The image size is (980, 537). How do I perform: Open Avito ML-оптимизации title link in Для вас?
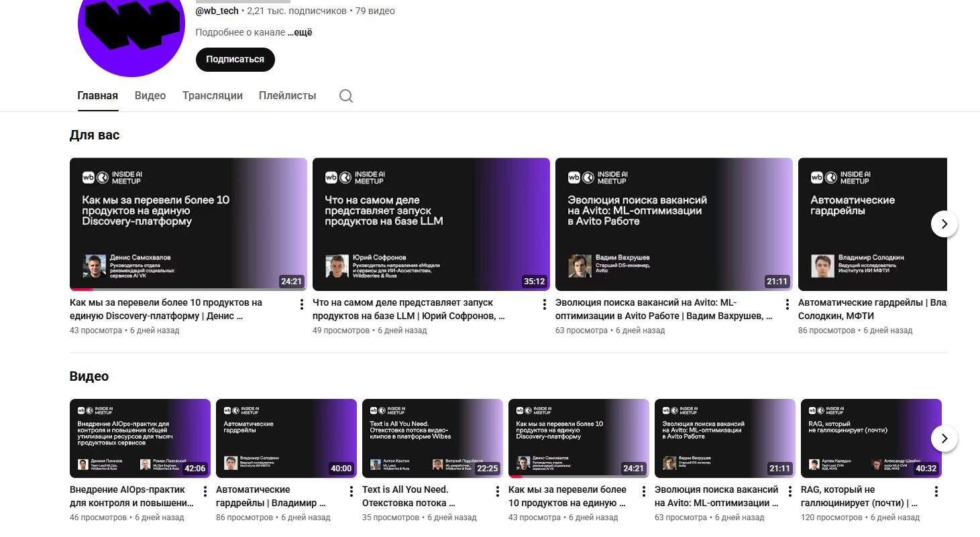(664, 309)
